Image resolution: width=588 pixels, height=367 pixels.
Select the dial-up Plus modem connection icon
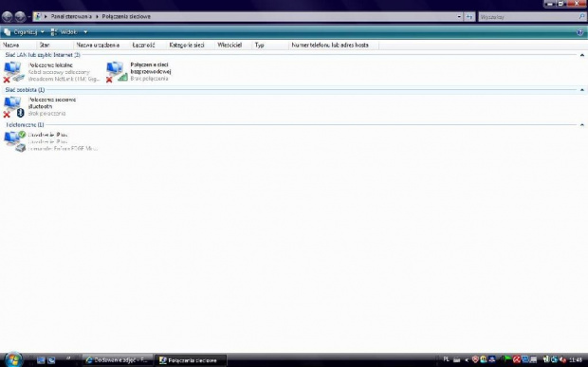[14, 141]
